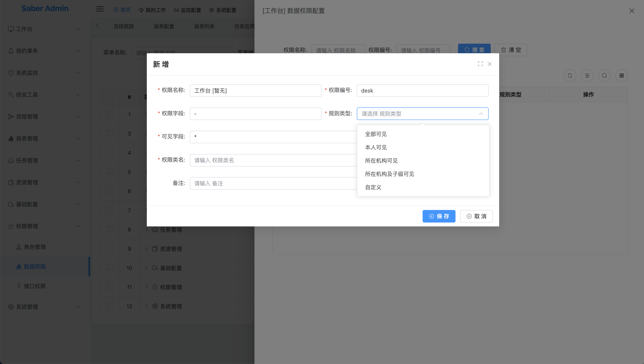The height and width of the screenshot is (364, 644).
Task: Select 全部可见 option
Action: (423, 134)
